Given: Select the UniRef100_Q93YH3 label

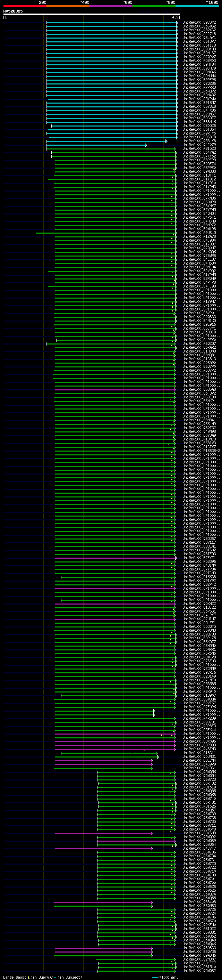Looking at the screenshot, I should tap(199, 49).
